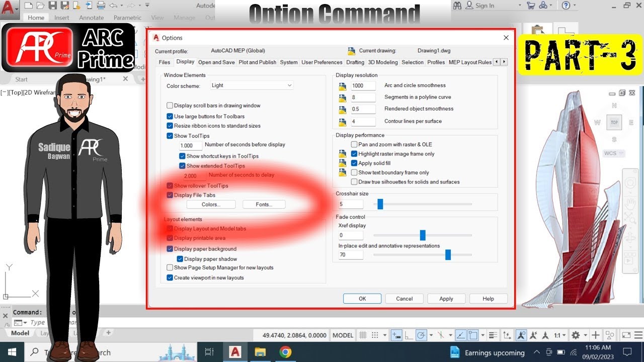Viewport: 644px width, 362px height.
Task: Toggle Use large buttons for Toolbars
Action: [x=170, y=116]
